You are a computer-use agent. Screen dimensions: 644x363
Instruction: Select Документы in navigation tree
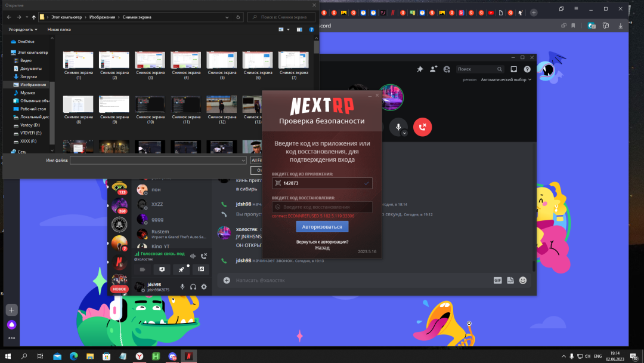click(x=30, y=68)
